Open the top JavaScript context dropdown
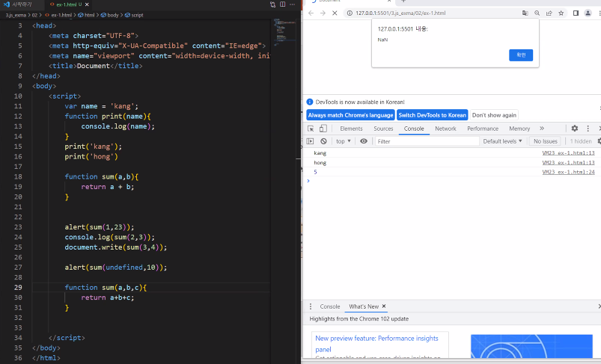Viewport: 601px width, 364px height. [x=344, y=141]
